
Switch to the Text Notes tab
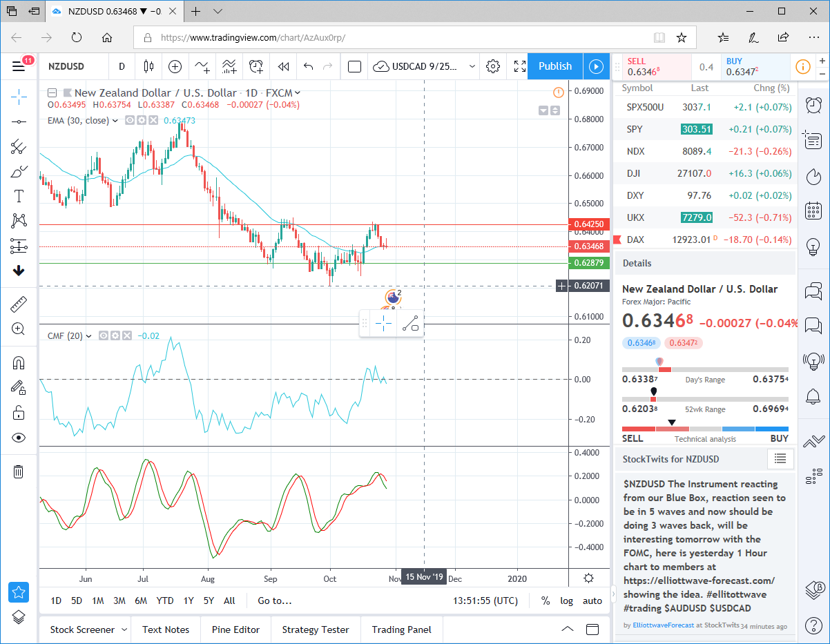pos(166,630)
